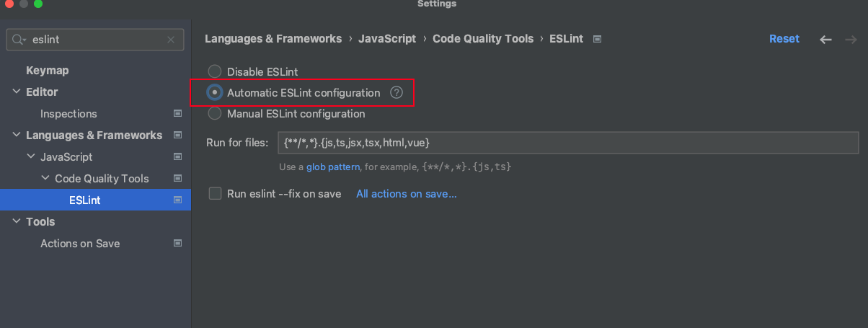Viewport: 868px width, 328px height.
Task: Open Actions on Save settings
Action: (x=80, y=243)
